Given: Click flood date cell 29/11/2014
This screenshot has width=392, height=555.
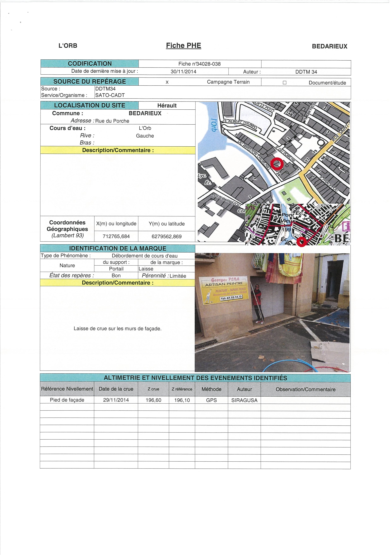Looking at the screenshot, I should click(116, 400).
